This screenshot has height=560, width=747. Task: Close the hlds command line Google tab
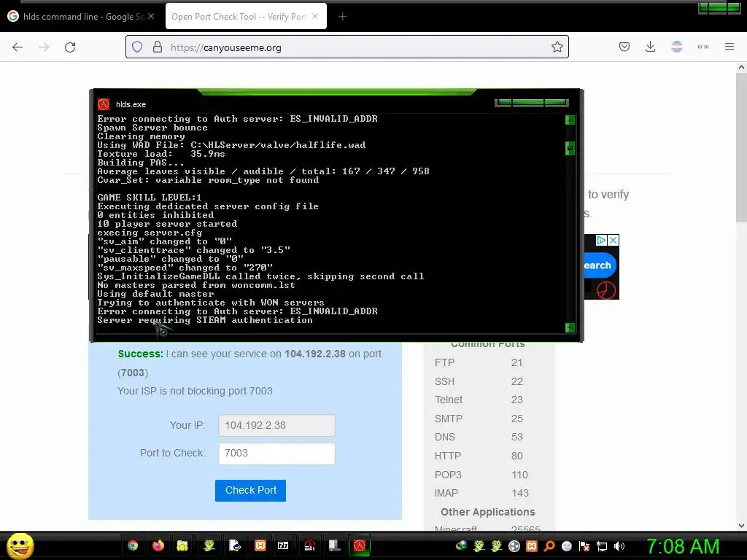151,16
